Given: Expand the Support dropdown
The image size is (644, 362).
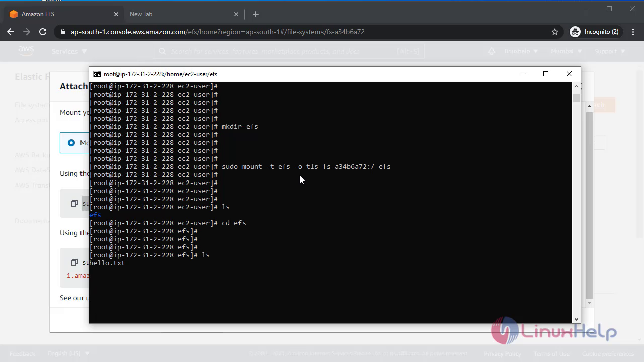Looking at the screenshot, I should [x=610, y=51].
